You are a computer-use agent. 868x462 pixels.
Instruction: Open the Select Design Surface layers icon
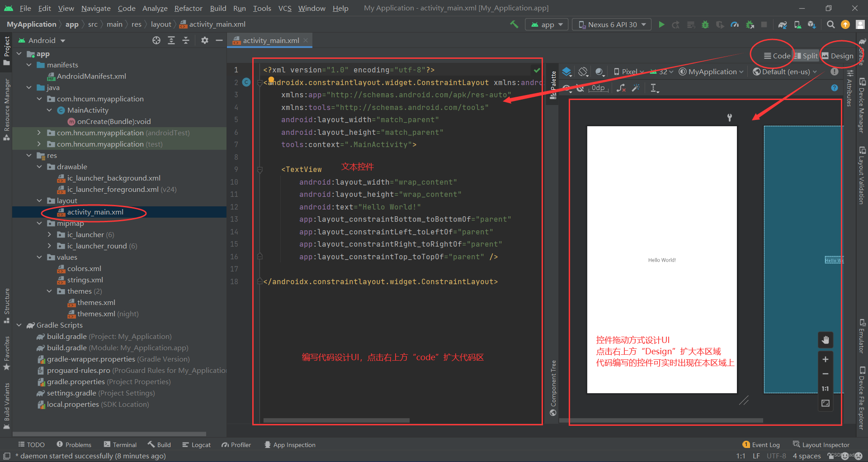tap(567, 71)
